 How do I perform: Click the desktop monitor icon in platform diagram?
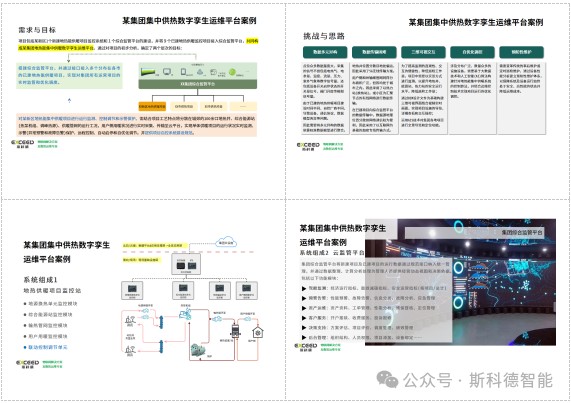[167, 72]
